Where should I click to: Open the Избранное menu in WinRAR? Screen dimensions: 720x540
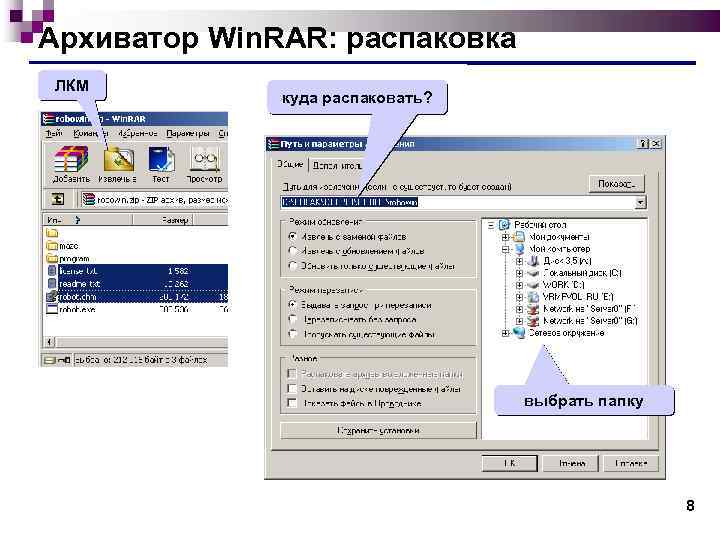click(138, 133)
